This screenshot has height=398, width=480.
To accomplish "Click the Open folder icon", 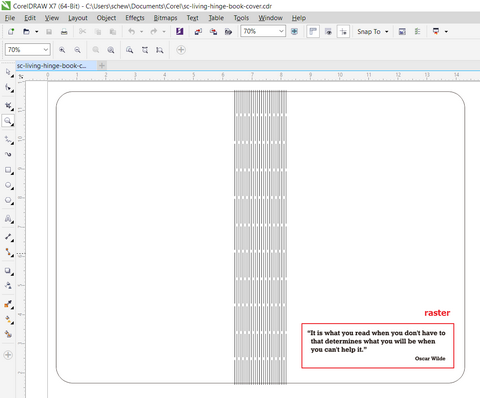I will pyautogui.click(x=26, y=32).
